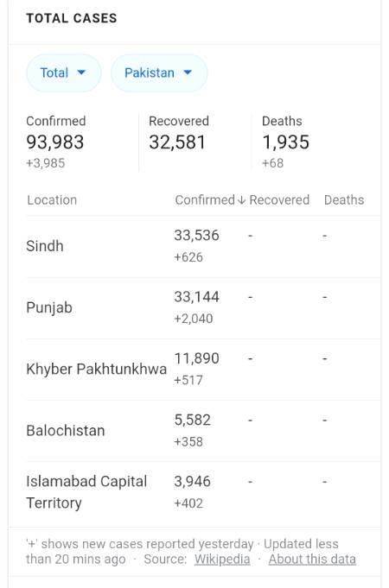Click the sort arrow next to Confirmed
This screenshot has width=389, height=588.
241,200
